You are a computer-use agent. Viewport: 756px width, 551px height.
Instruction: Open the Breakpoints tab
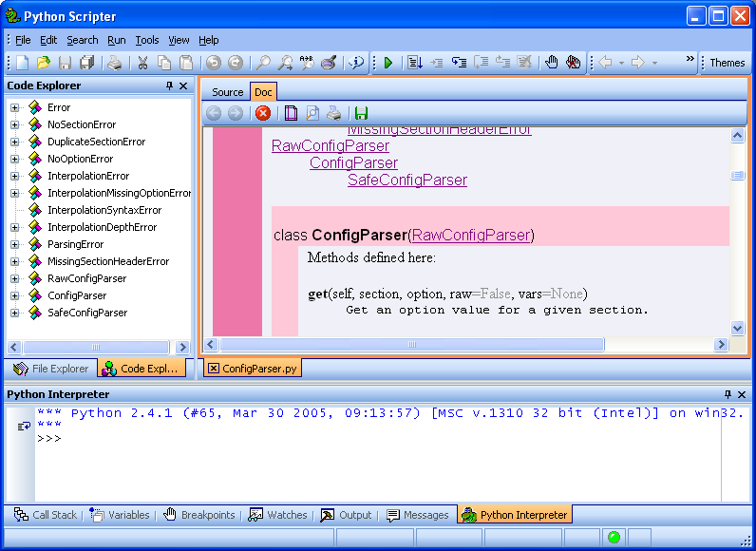tap(199, 515)
